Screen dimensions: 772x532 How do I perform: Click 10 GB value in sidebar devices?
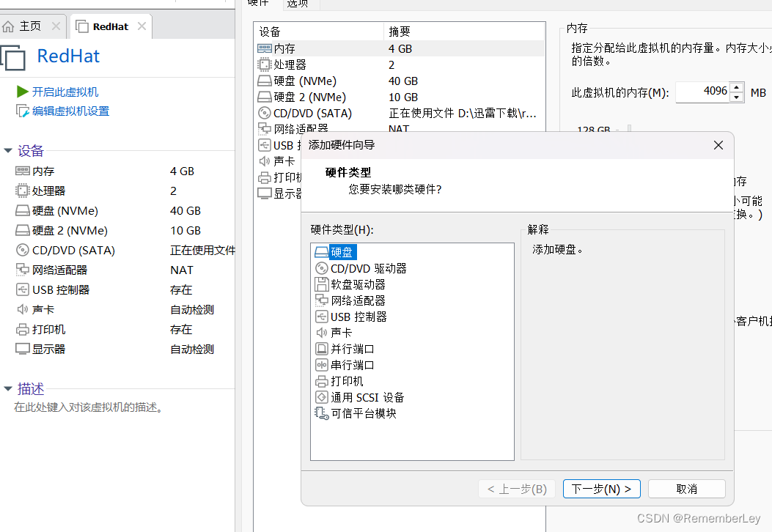point(185,230)
